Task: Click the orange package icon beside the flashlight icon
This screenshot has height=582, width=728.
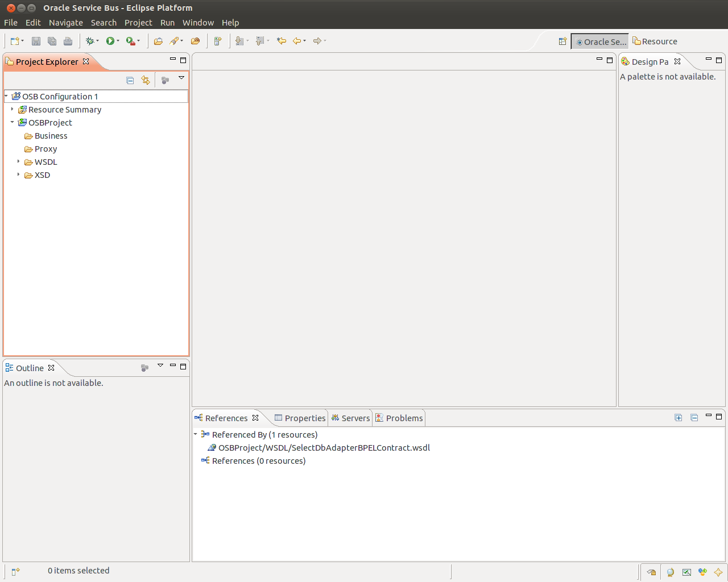Action: pyautogui.click(x=195, y=41)
